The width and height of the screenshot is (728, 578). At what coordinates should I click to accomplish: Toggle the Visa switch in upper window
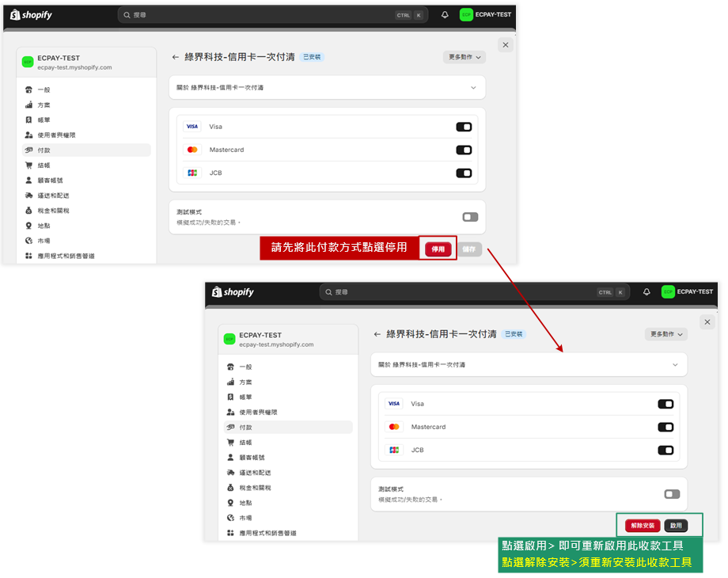pyautogui.click(x=464, y=127)
